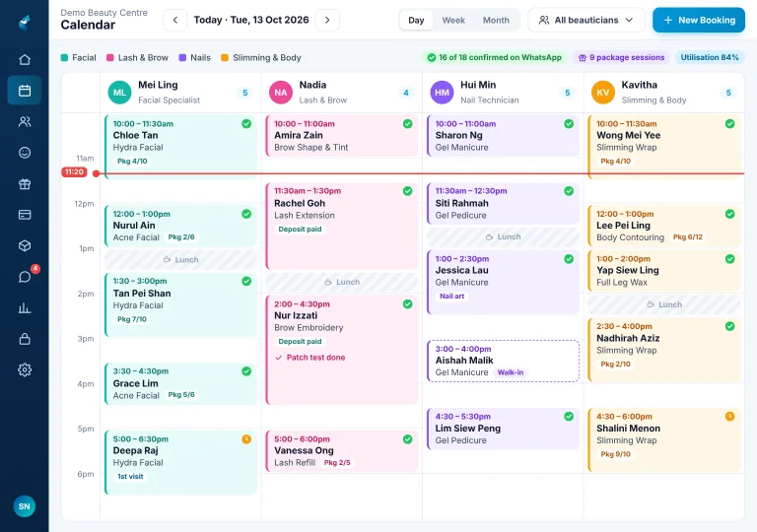Click Mei Ling's ML avatar

pyautogui.click(x=119, y=93)
